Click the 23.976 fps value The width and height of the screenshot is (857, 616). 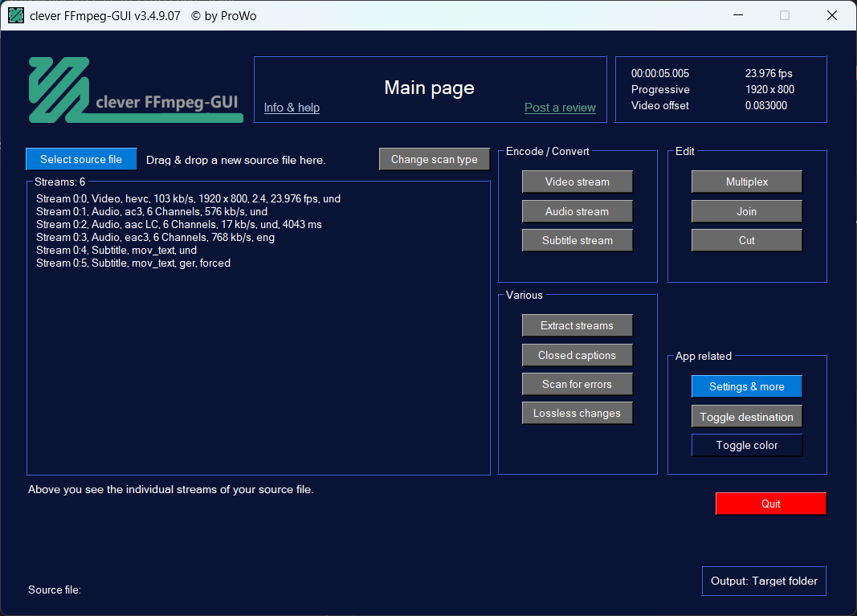tap(769, 73)
